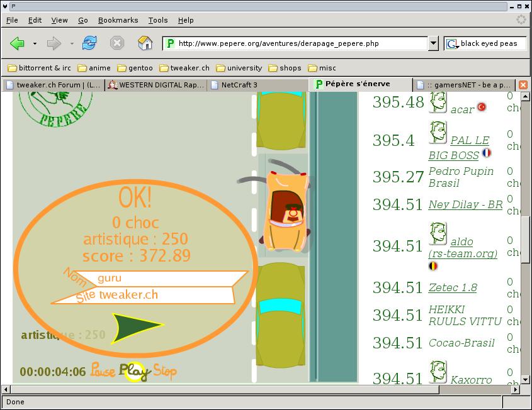Expand the URL address bar dropdown
The image size is (532, 410).
click(433, 43)
